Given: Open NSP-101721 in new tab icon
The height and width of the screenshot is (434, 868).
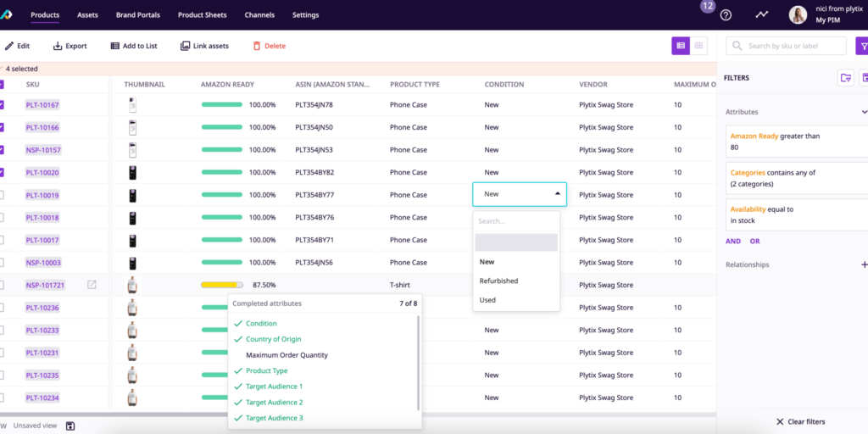Looking at the screenshot, I should 92,285.
